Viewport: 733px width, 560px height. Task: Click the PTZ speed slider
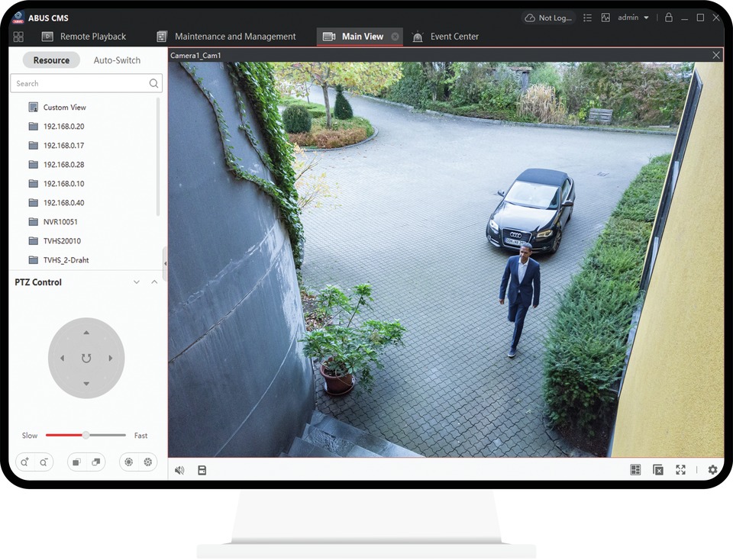click(x=86, y=435)
